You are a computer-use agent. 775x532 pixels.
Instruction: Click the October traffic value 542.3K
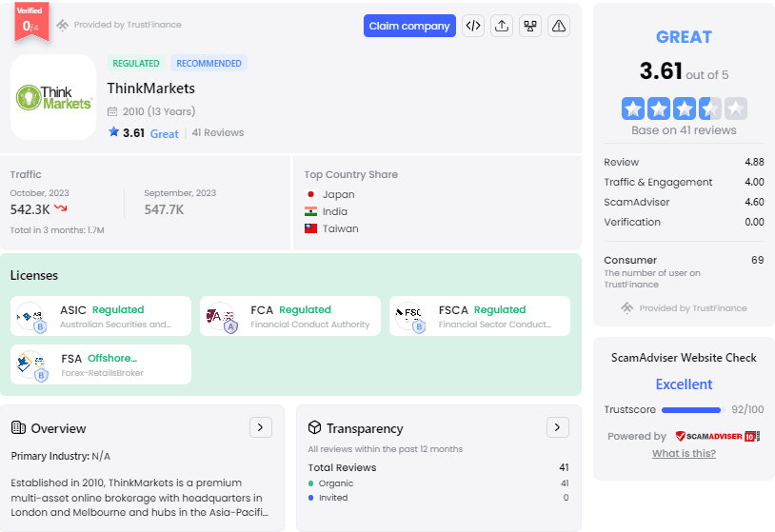(x=30, y=209)
